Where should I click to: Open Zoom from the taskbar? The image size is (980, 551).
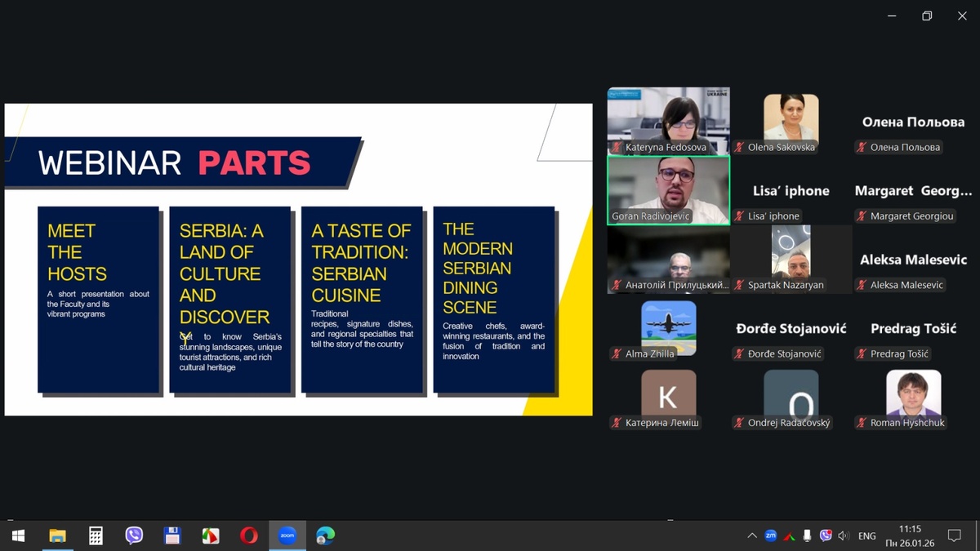(x=287, y=535)
